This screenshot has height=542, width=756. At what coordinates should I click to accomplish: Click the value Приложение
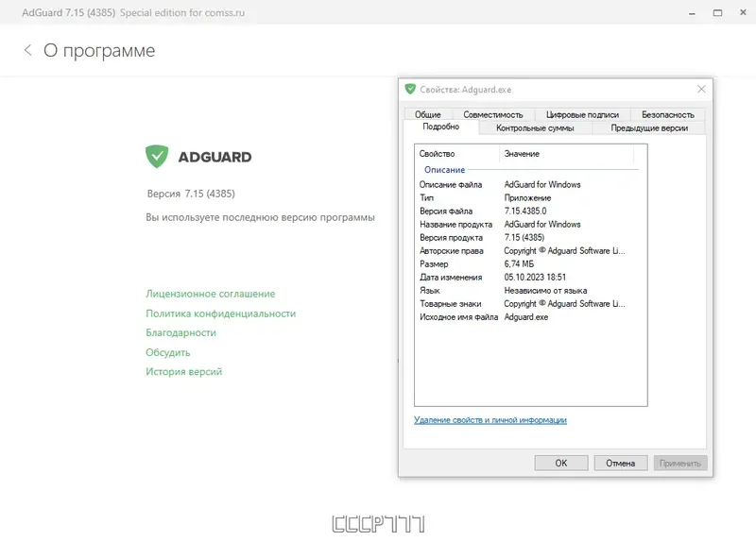(x=527, y=198)
